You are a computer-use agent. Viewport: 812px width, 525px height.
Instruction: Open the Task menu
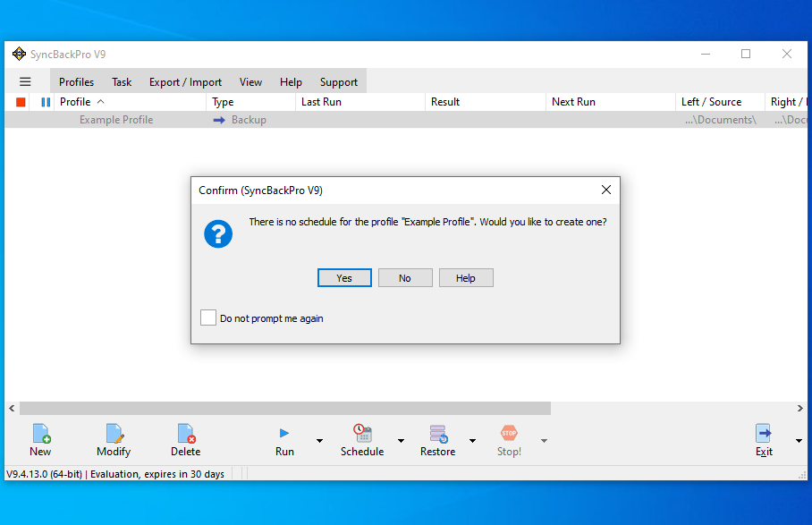click(122, 81)
